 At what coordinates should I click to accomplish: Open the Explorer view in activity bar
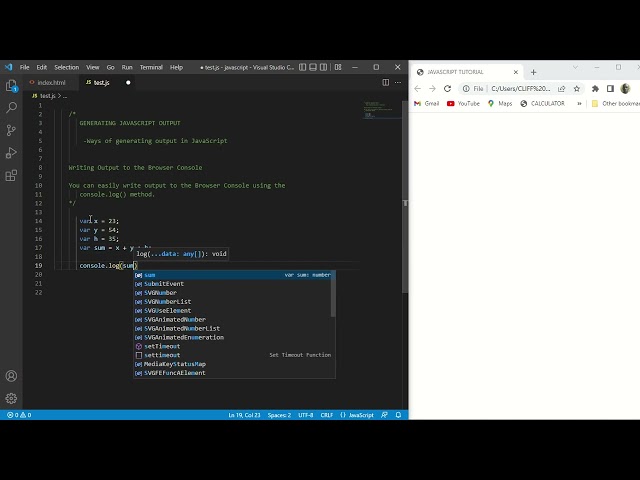coord(11,85)
